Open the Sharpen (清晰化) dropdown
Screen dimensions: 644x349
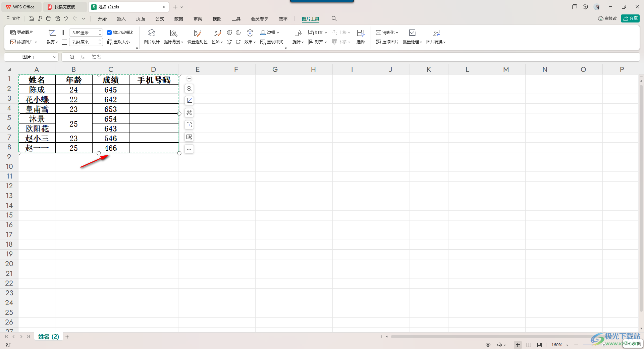click(387, 33)
